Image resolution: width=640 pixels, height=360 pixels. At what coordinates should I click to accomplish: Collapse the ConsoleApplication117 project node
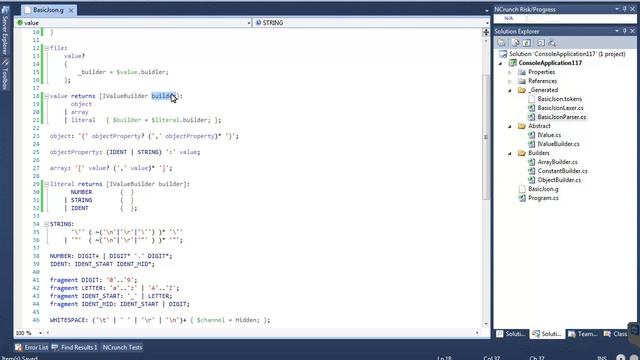pos(501,63)
